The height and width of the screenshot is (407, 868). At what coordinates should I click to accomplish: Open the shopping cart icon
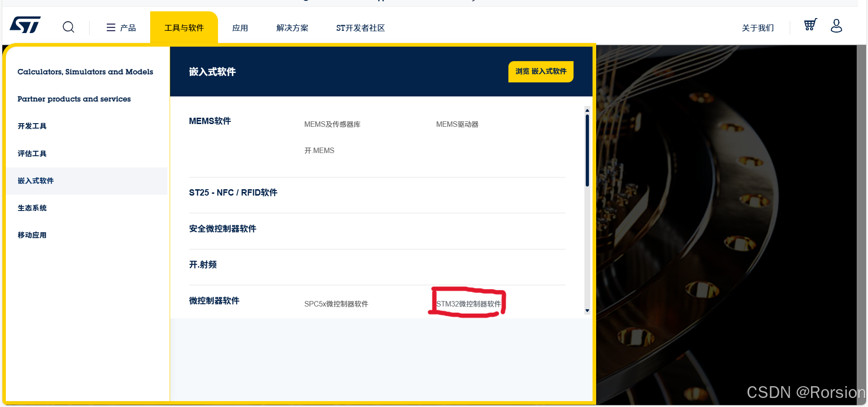tap(810, 24)
